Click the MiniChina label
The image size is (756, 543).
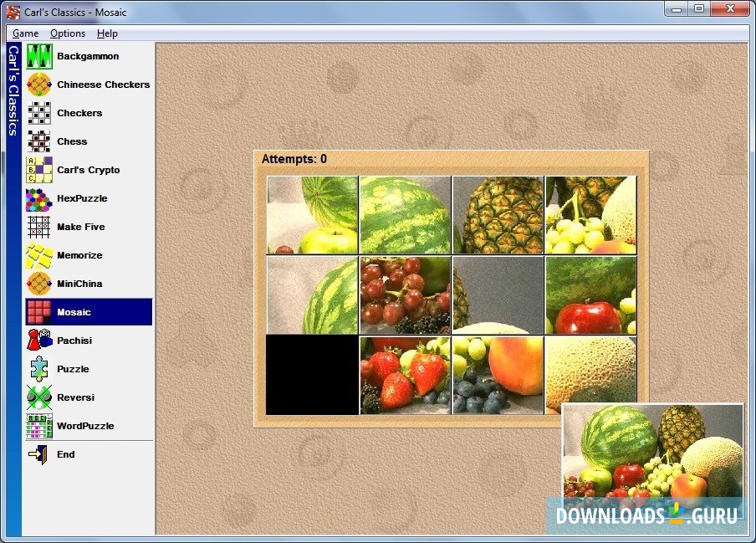pyautogui.click(x=79, y=284)
